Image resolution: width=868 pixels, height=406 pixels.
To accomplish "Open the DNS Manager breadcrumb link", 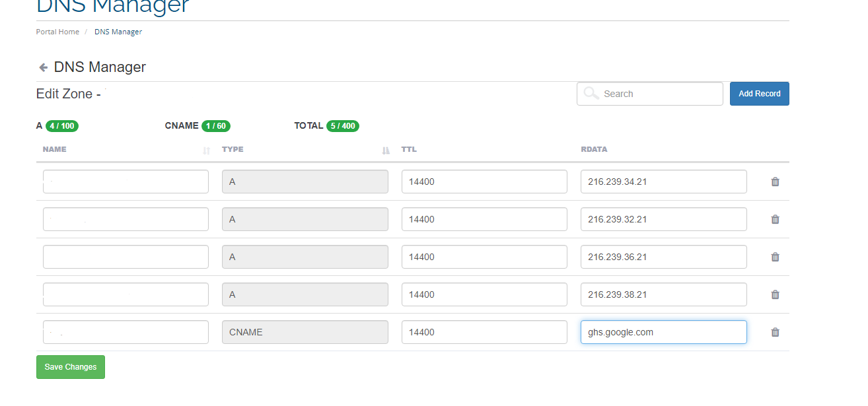I will (x=118, y=32).
